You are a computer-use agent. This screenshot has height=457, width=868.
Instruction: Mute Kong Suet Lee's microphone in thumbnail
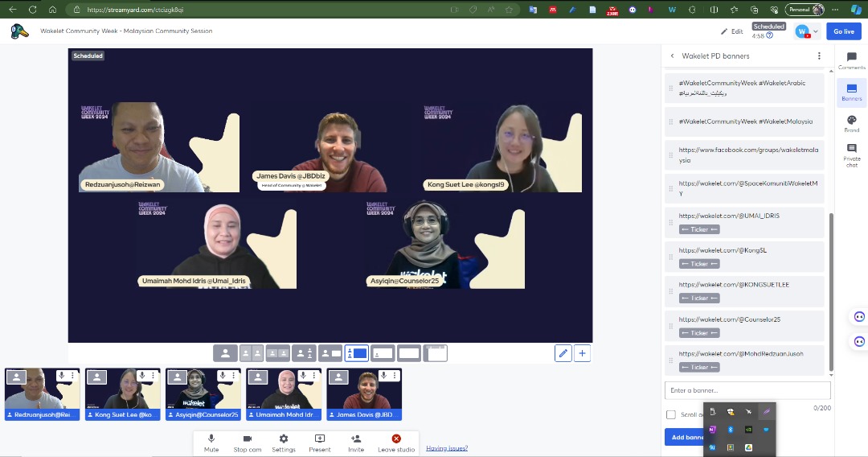point(142,376)
